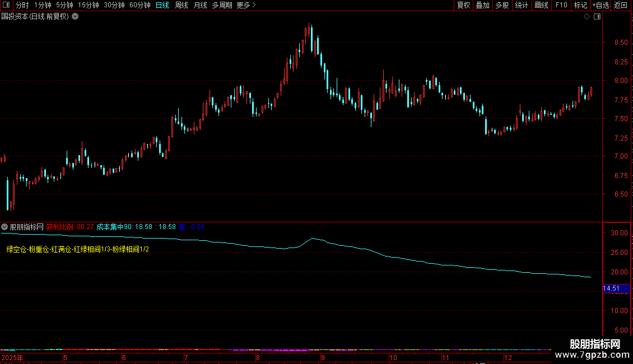This screenshot has width=633, height=364.
Task: Add stock via +自选 button
Action: (600, 5)
